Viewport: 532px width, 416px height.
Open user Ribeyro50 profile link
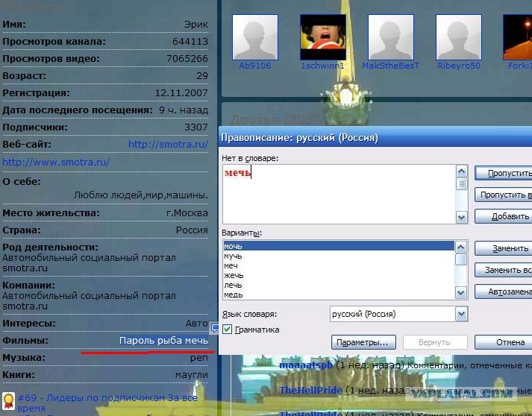click(459, 66)
